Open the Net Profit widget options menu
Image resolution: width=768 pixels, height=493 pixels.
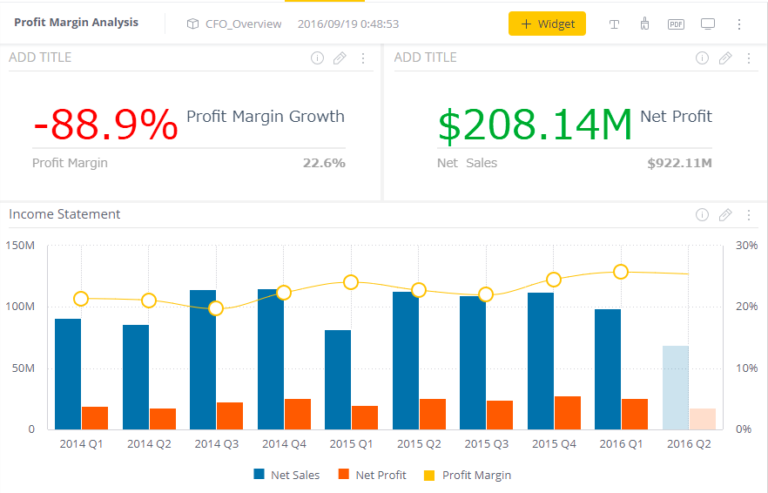[x=749, y=59]
